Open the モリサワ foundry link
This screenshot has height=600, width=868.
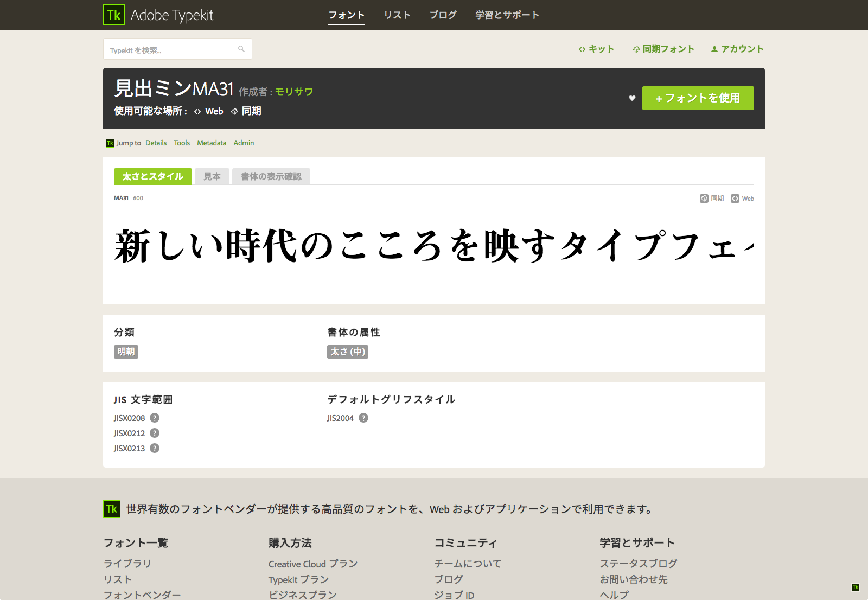[x=293, y=92]
